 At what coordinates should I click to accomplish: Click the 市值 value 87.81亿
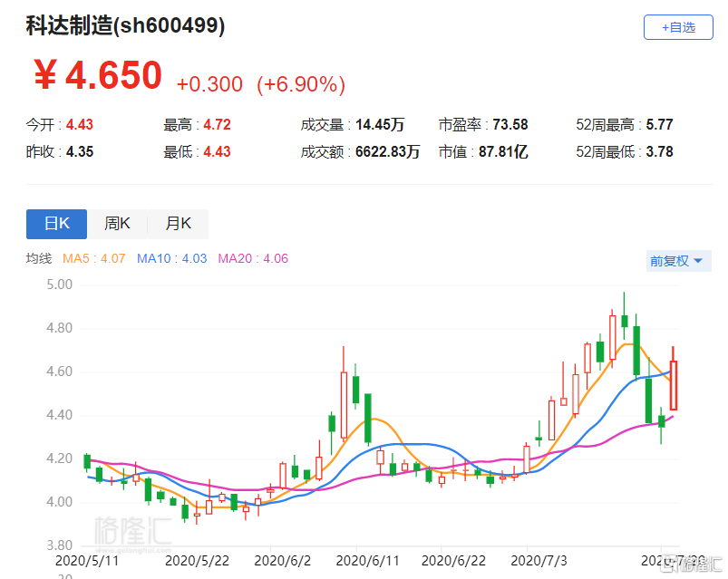[503, 151]
